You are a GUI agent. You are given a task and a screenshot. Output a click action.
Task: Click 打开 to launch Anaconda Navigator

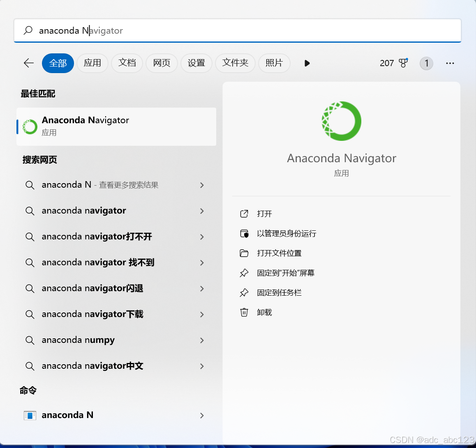pyautogui.click(x=264, y=214)
